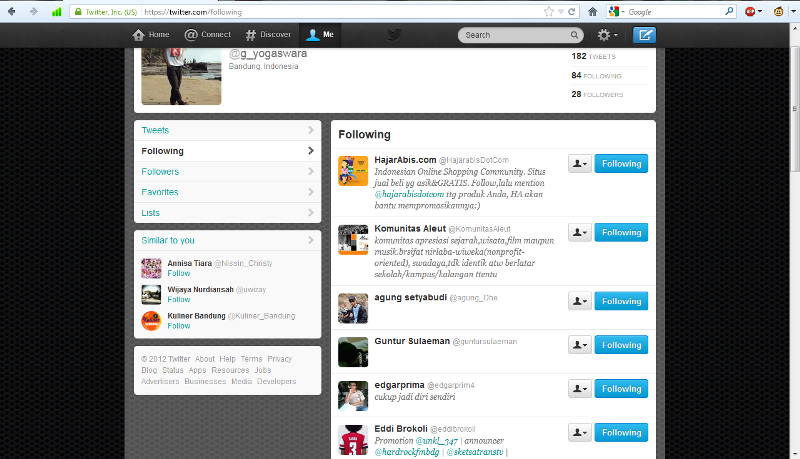Screen dimensions: 800x459
Task: Click edgarprima profile avatar
Action: tap(353, 396)
